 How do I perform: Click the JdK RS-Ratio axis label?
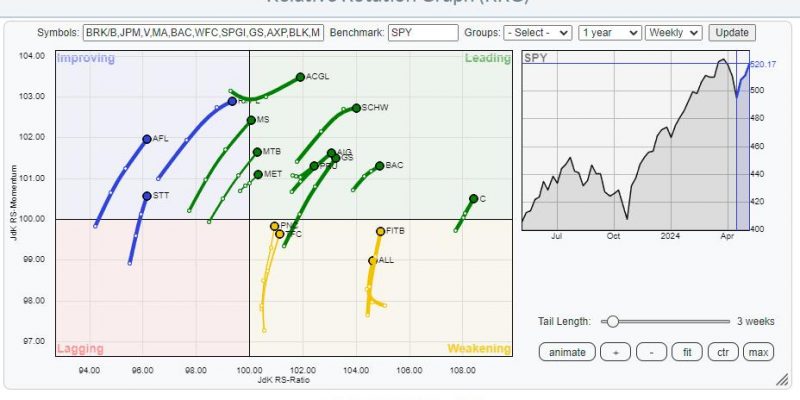(x=284, y=380)
